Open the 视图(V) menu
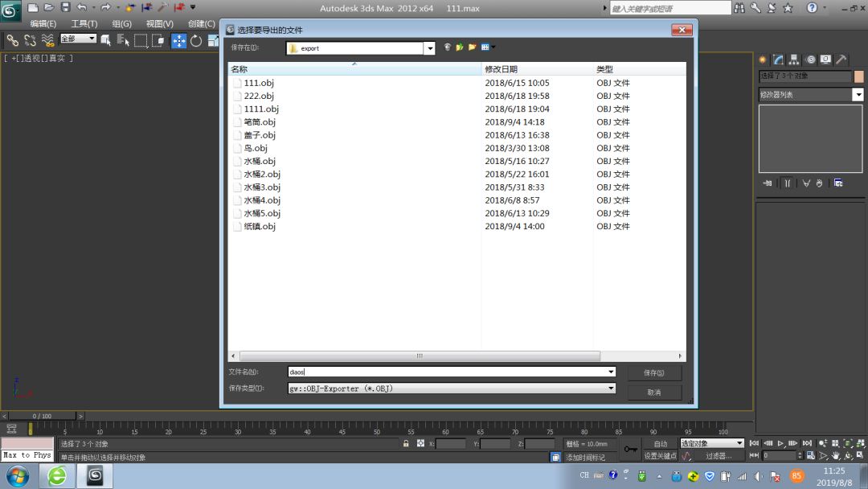 (159, 23)
